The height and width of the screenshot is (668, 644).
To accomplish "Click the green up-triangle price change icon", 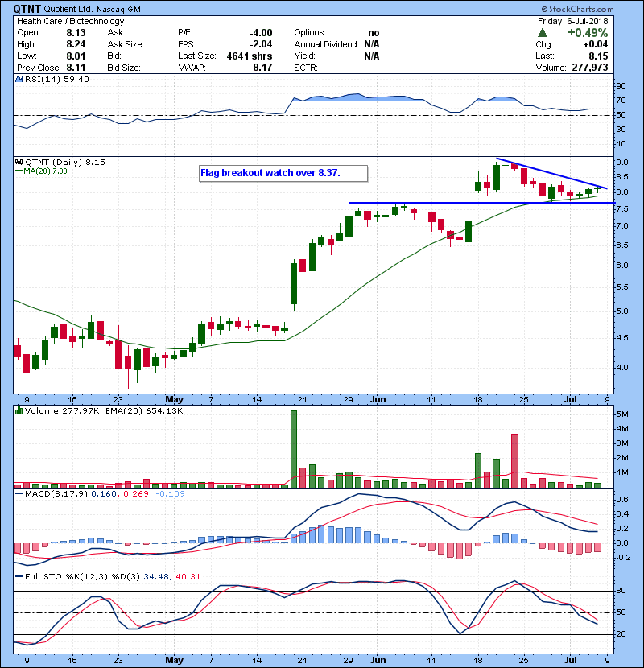I will click(x=542, y=33).
